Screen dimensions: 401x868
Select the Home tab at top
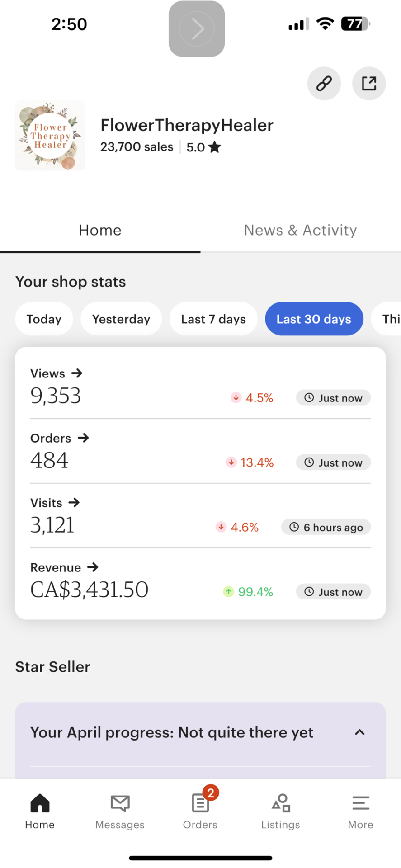[x=100, y=230]
